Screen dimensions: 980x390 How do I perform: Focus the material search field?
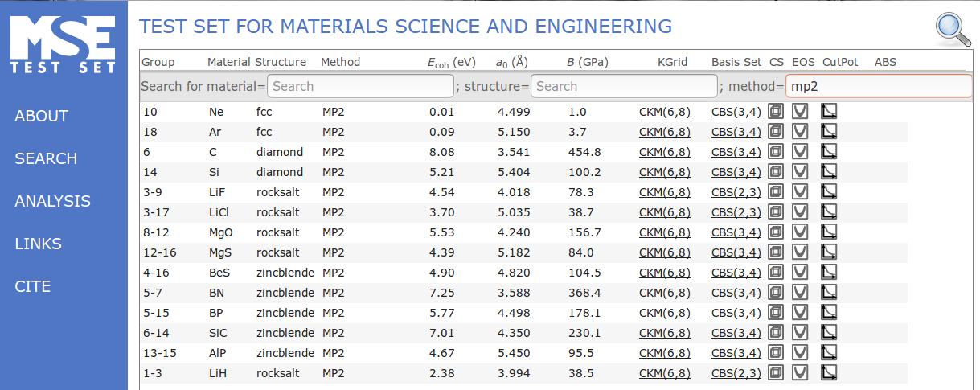pyautogui.click(x=359, y=86)
